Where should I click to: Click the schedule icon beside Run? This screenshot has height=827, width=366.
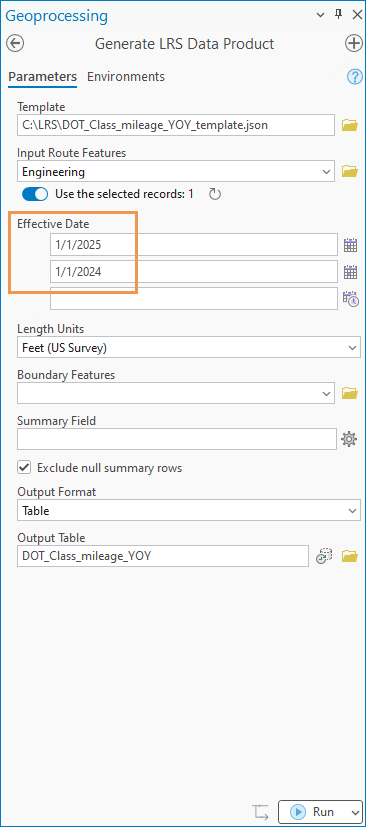261,812
